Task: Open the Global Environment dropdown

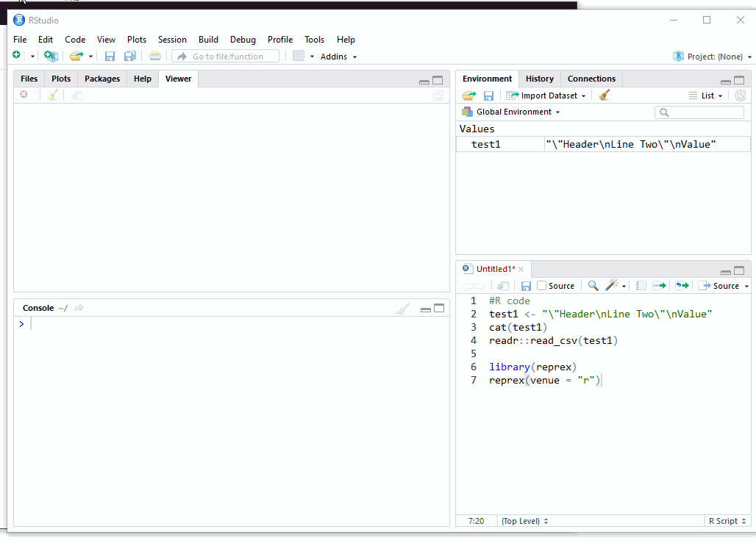Action: [511, 112]
